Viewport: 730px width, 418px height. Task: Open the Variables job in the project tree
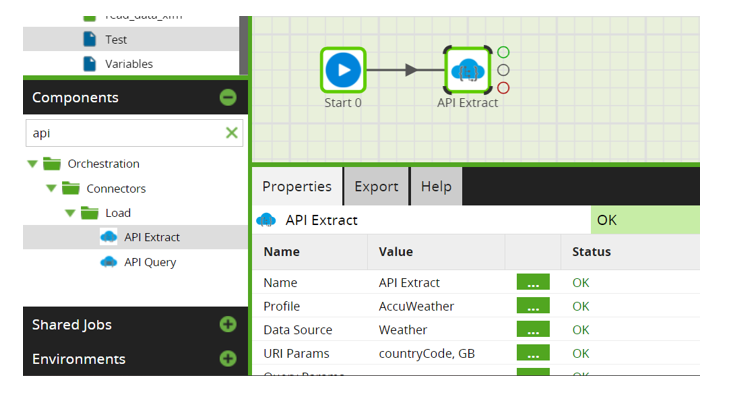(x=131, y=64)
